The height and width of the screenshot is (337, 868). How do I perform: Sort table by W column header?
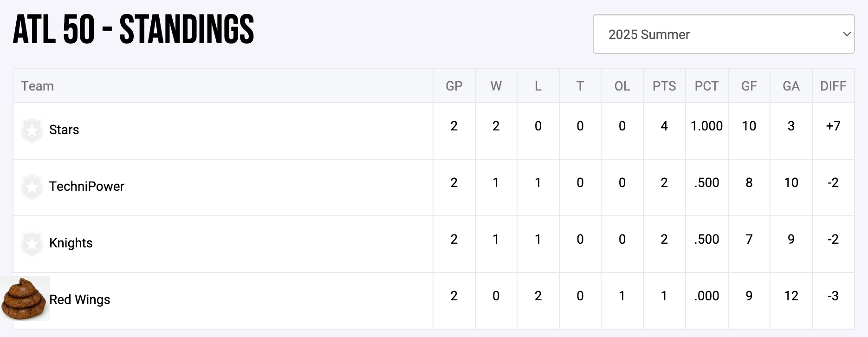coord(496,86)
